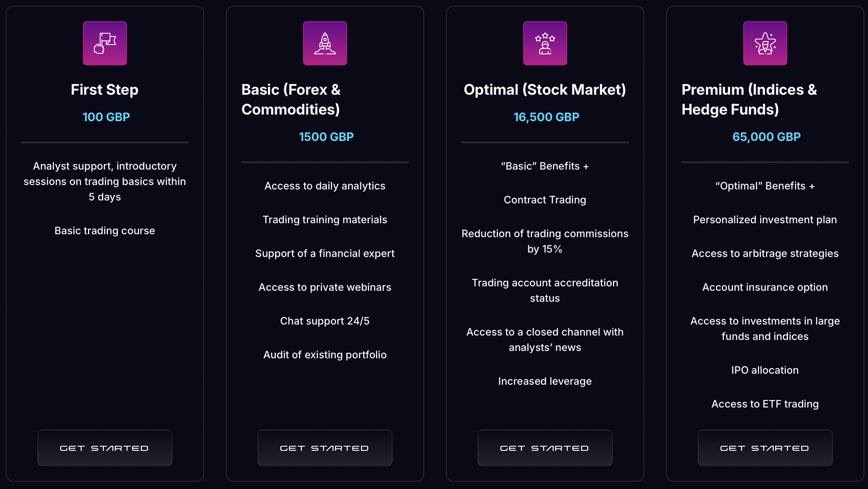Click the Optimal plan three-stars icon
The width and height of the screenshot is (868, 489).
pos(545,43)
